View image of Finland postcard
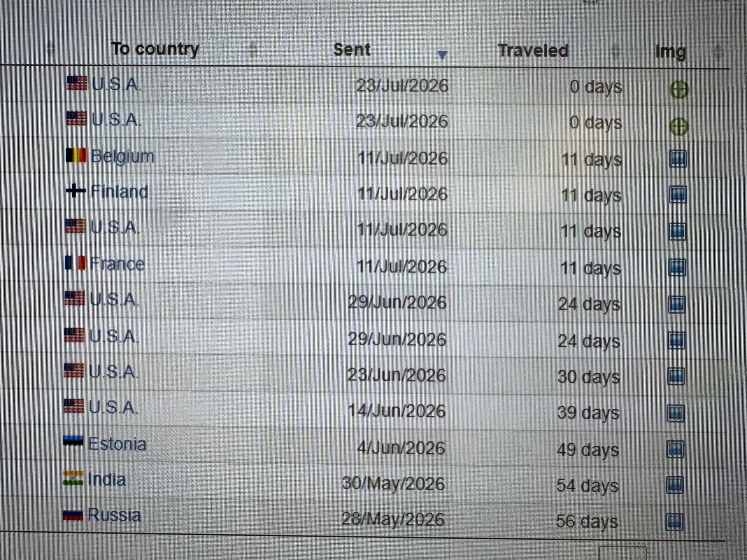This screenshot has height=560, width=747. (x=677, y=194)
